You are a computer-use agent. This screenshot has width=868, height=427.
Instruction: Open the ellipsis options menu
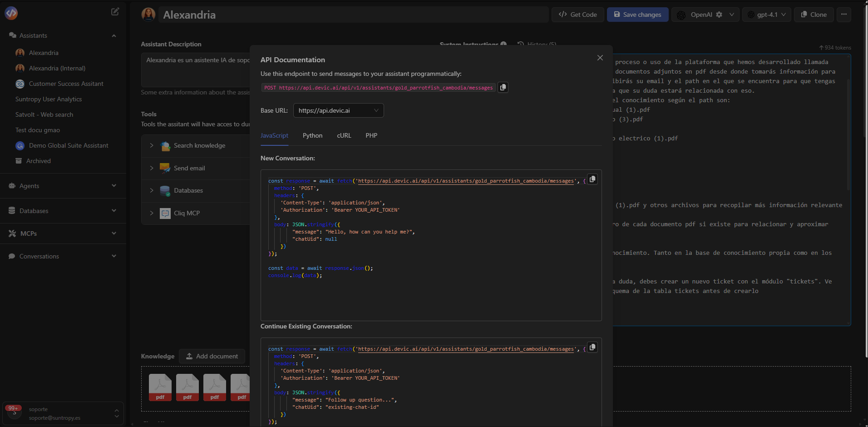coord(844,14)
